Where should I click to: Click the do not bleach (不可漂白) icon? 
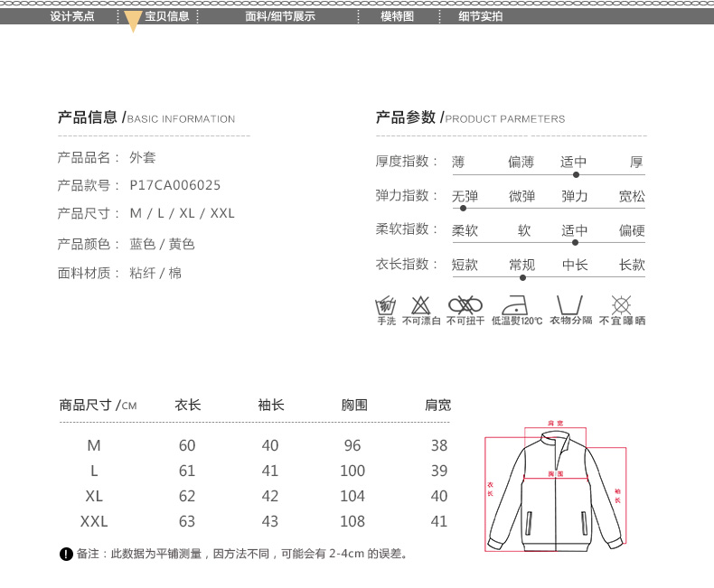click(421, 304)
